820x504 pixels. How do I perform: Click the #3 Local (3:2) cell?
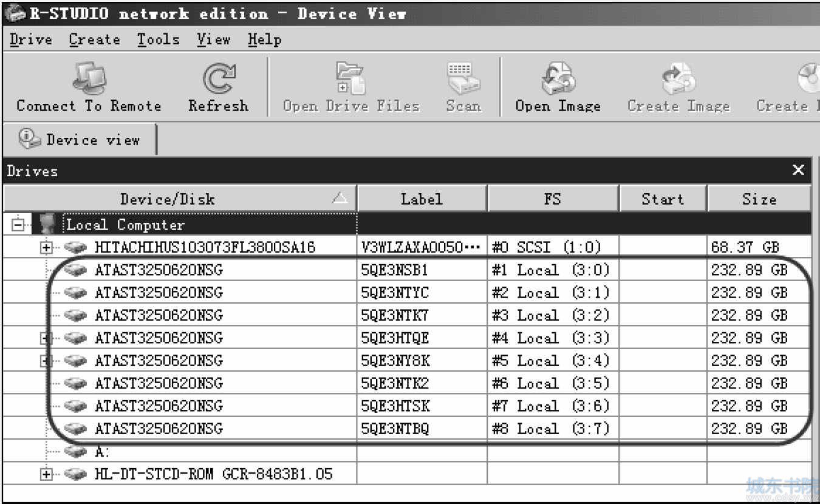coord(553,315)
